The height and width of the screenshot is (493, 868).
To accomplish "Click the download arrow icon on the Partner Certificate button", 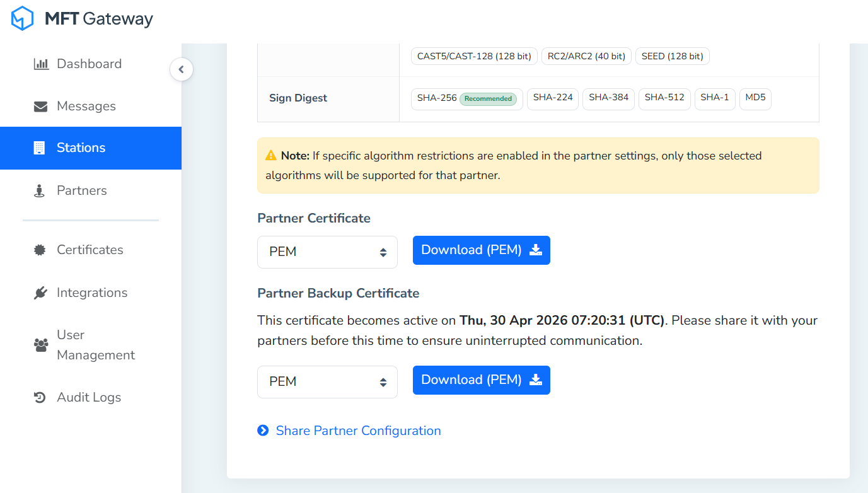I will pos(535,250).
